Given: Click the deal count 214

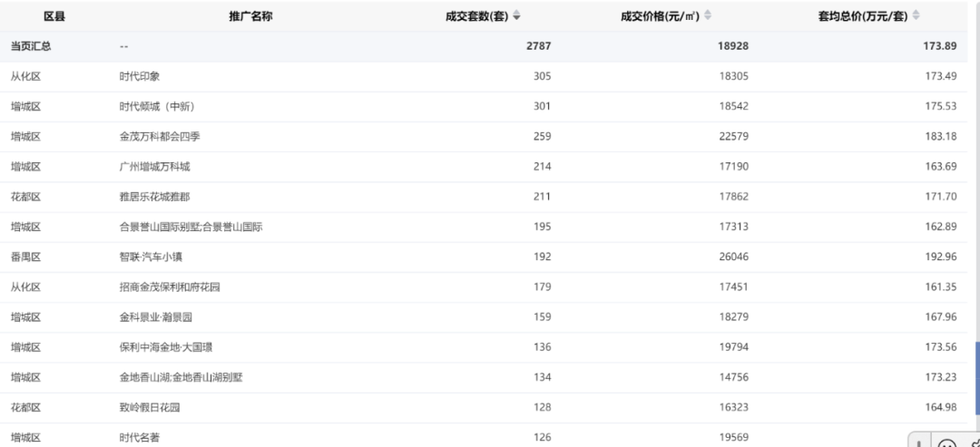Looking at the screenshot, I should (x=543, y=167).
